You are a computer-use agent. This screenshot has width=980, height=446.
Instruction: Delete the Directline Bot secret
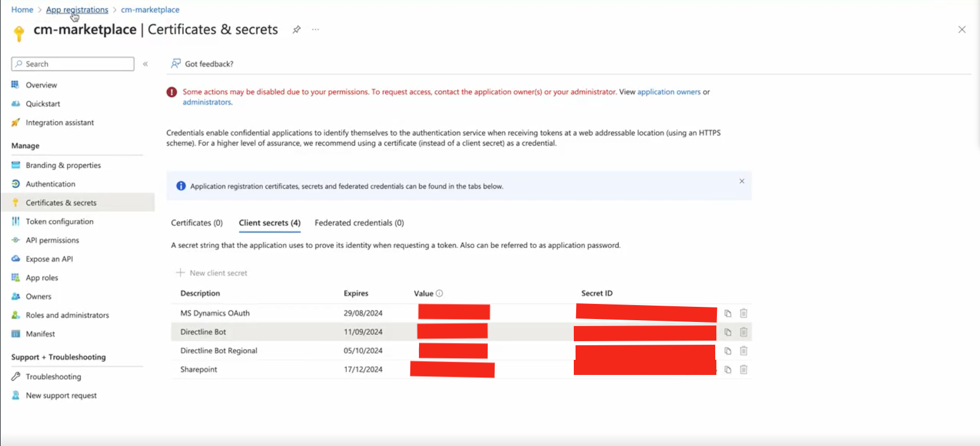pyautogui.click(x=743, y=332)
